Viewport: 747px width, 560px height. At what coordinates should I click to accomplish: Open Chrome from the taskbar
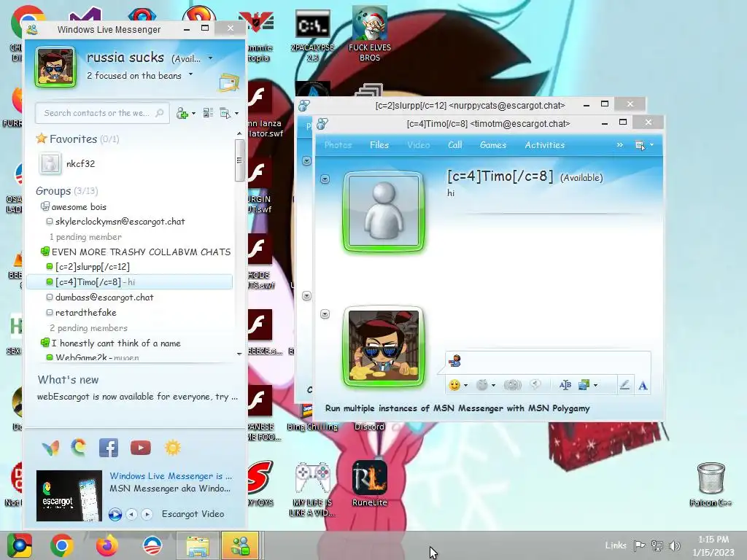pos(61,545)
